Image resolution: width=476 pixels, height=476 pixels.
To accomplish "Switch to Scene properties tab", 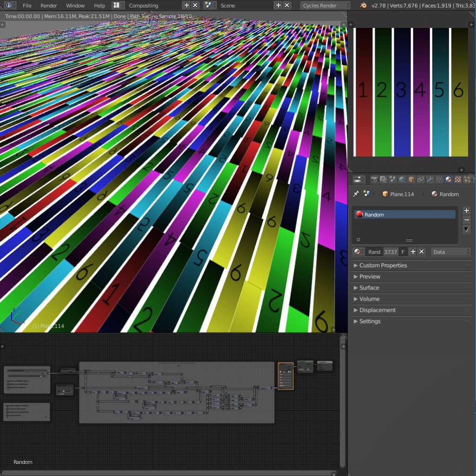I will [x=393, y=180].
